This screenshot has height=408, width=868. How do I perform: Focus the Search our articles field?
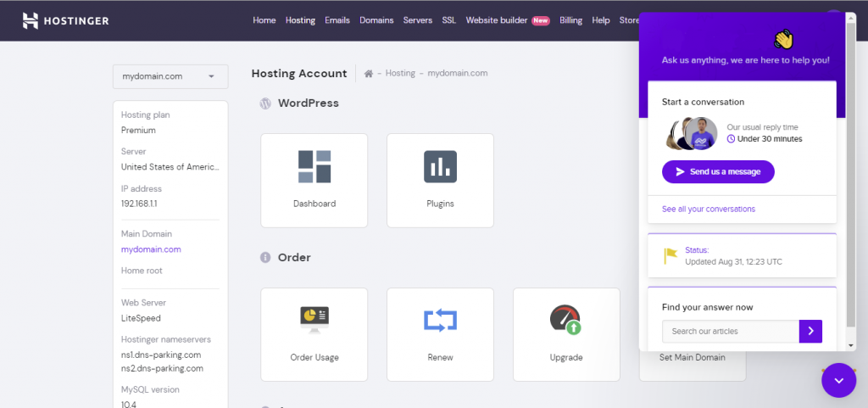(x=731, y=331)
